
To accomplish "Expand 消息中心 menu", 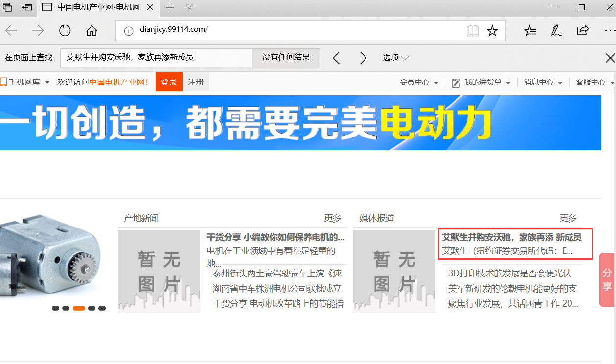I will click(543, 82).
